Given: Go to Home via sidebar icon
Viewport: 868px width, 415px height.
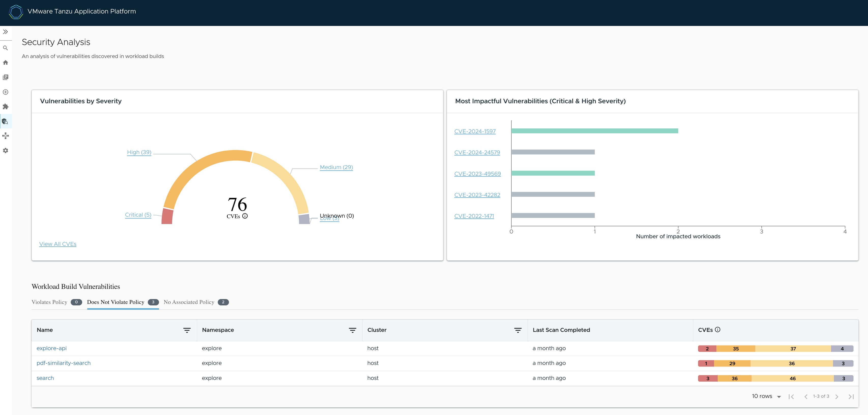Looking at the screenshot, I should (5, 63).
